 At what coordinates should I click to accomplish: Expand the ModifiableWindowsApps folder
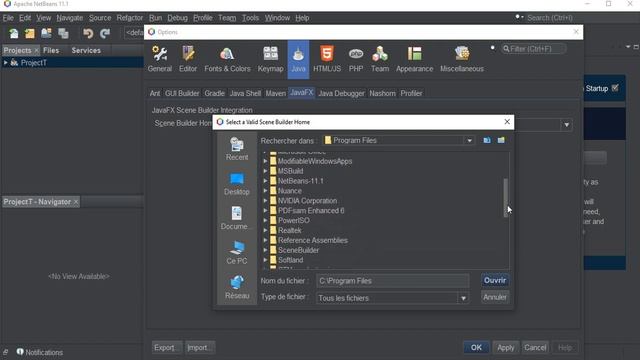265,161
